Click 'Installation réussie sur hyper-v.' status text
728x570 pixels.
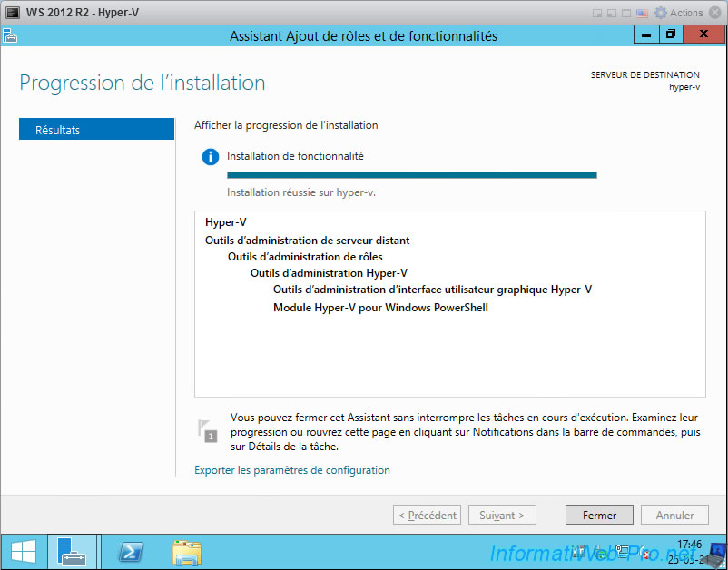[x=301, y=192]
